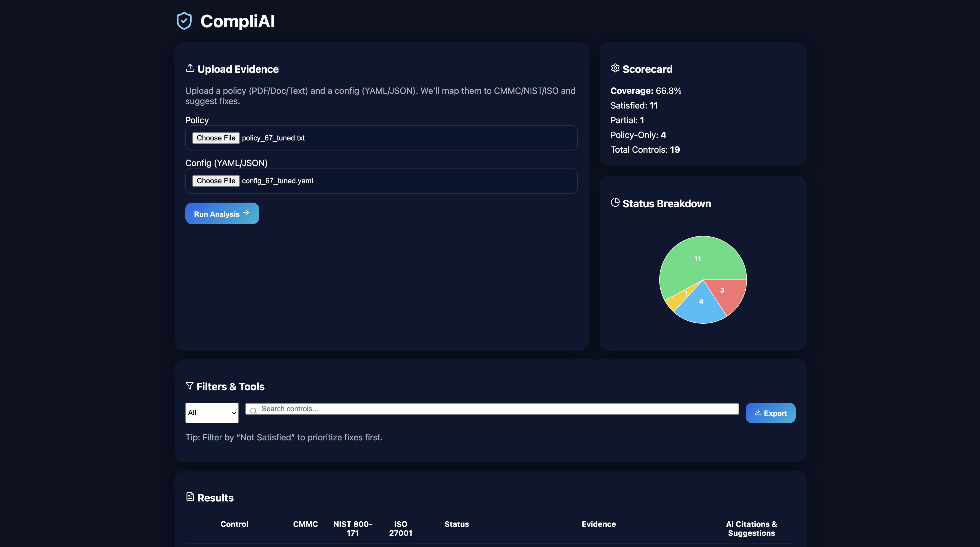Click the Control column header
The image size is (980, 547).
[234, 524]
